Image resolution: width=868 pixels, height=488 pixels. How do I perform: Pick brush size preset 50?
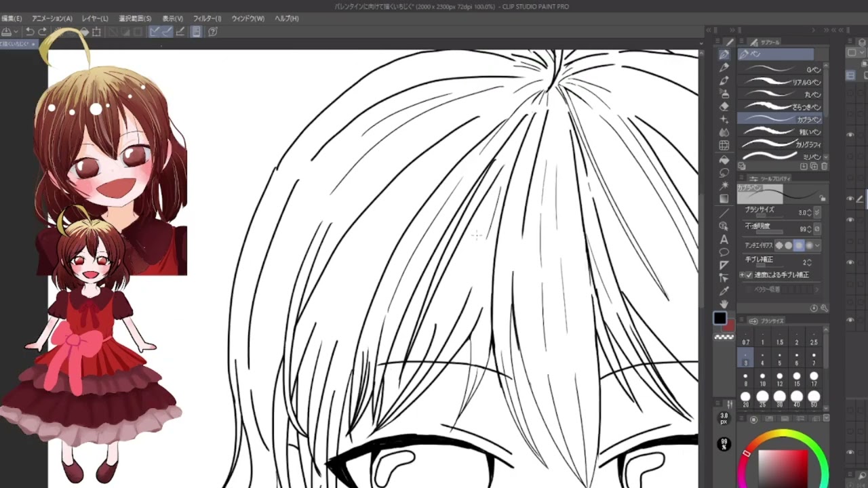pos(814,399)
